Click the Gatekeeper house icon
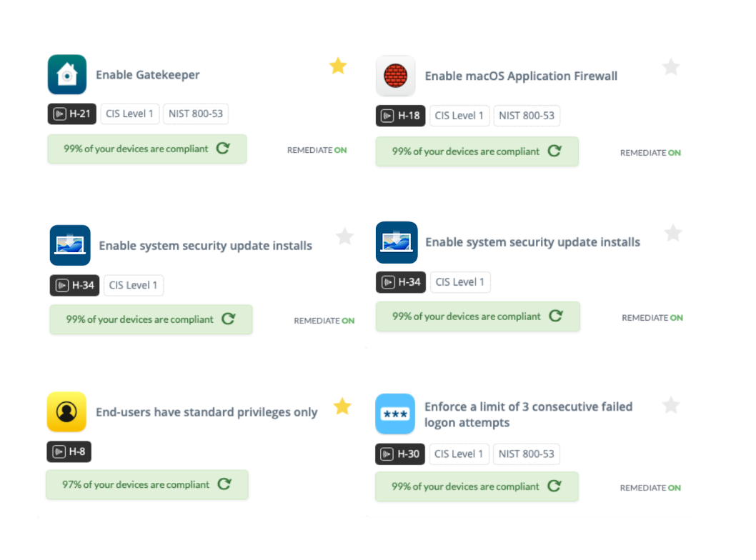 [x=67, y=74]
